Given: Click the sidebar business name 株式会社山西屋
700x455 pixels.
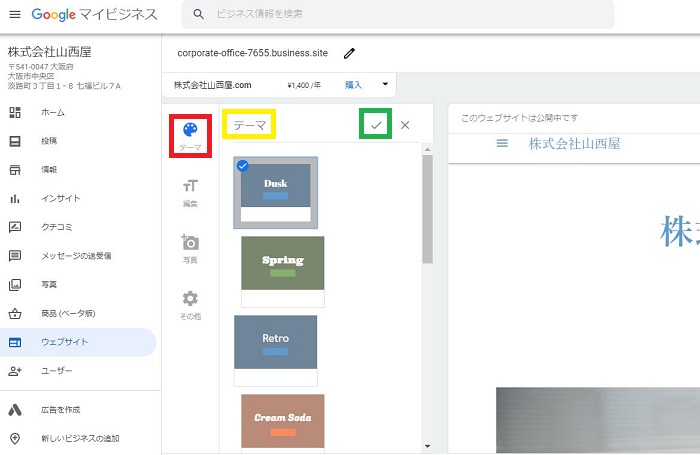Looking at the screenshot, I should (x=50, y=52).
